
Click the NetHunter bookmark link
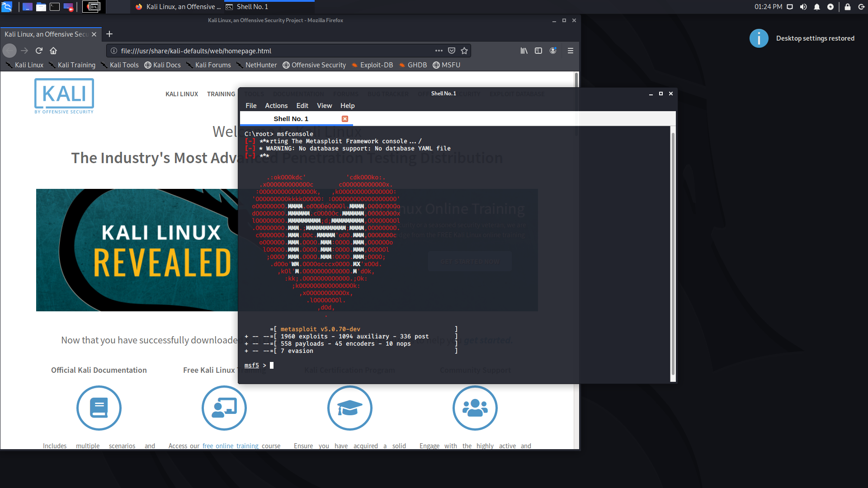coord(261,65)
